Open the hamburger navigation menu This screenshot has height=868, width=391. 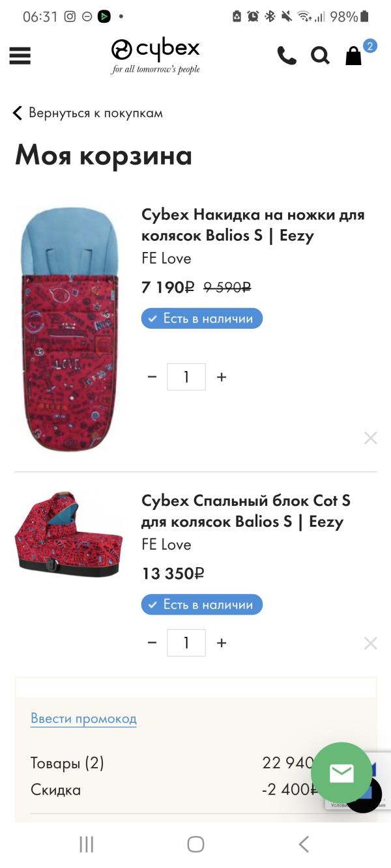20,55
